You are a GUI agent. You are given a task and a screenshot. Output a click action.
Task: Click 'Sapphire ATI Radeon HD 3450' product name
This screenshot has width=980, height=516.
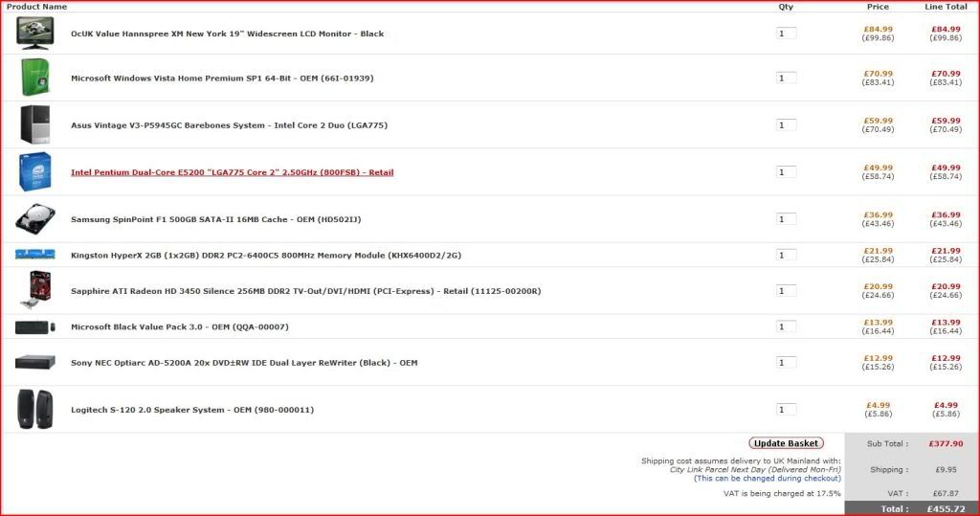(305, 291)
